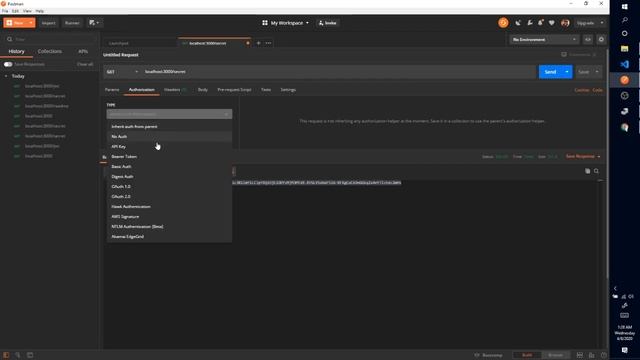Toggle the Save Responses switch

8,64
